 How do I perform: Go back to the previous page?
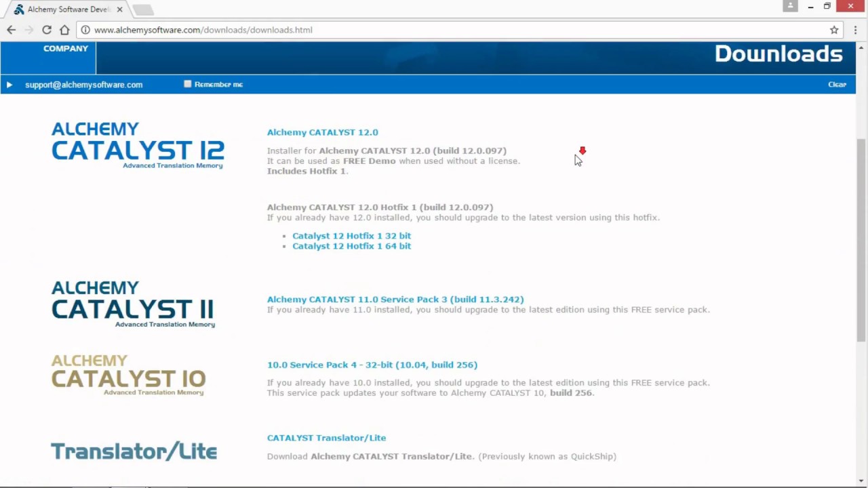[x=12, y=30]
